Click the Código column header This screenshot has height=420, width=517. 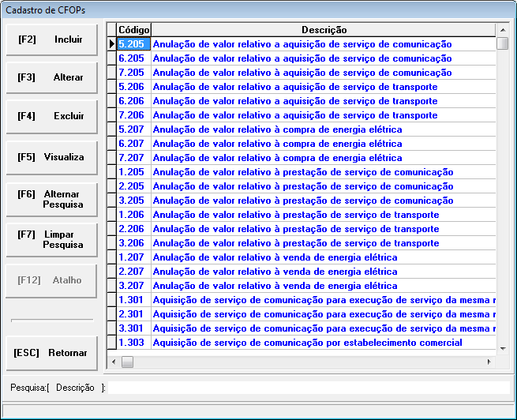[133, 30]
